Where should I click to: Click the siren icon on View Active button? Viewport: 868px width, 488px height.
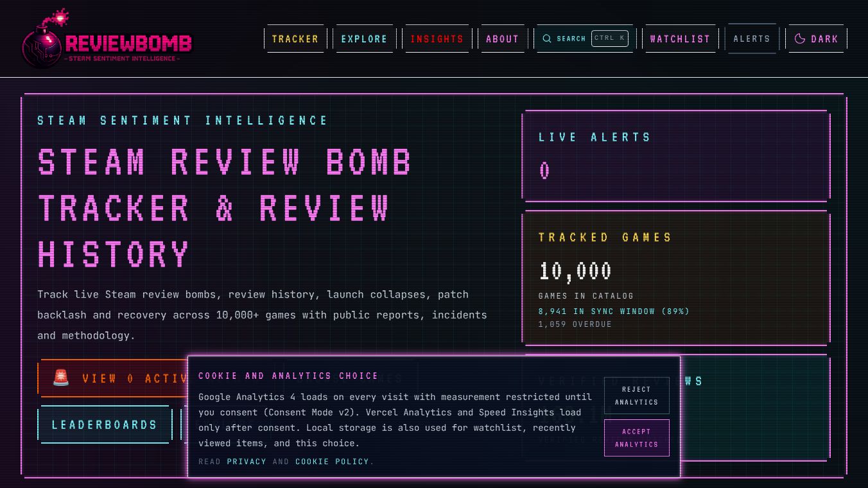click(x=61, y=378)
